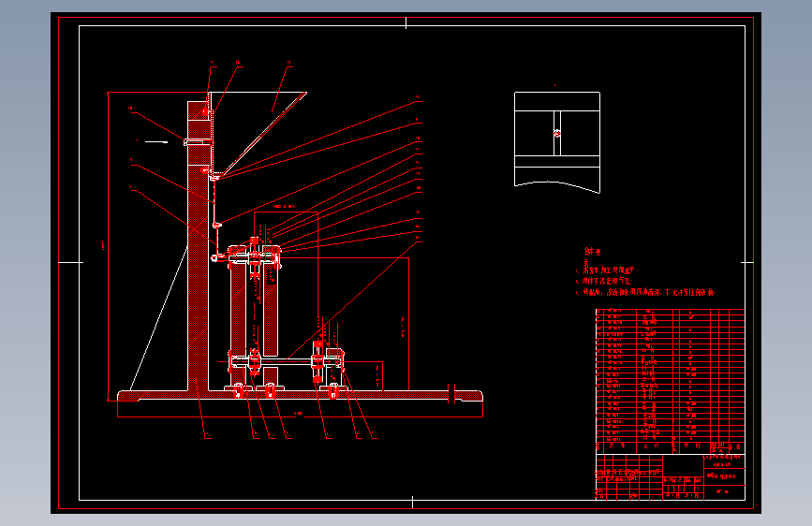Click the hatched horizontal base plate

[x=301, y=396]
